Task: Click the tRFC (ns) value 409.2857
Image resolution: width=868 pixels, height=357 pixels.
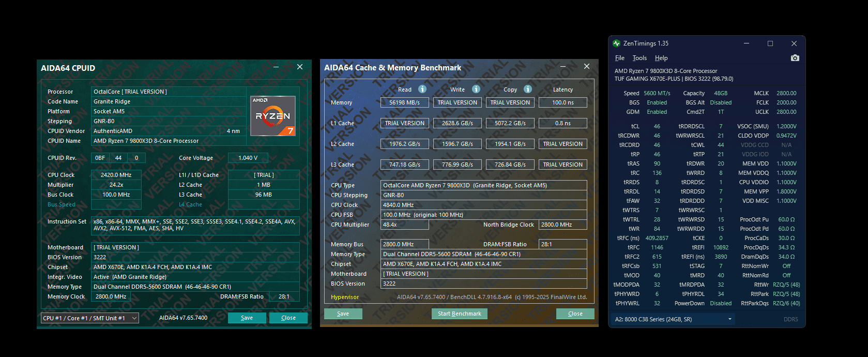Action: point(657,238)
